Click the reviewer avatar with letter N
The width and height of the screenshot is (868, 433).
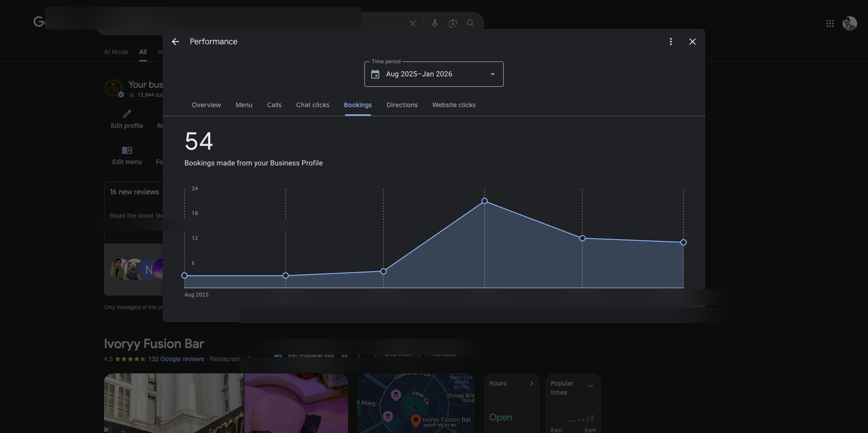149,269
